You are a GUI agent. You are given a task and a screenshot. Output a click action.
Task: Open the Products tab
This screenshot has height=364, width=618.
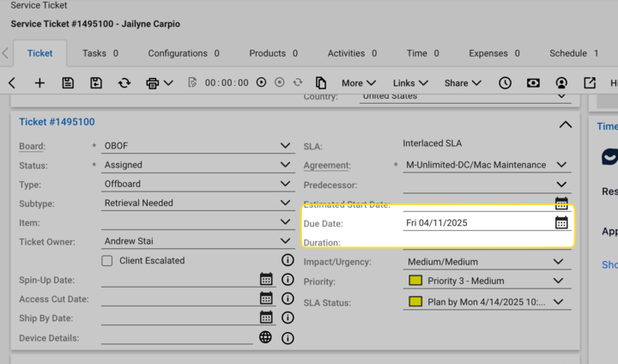(274, 53)
